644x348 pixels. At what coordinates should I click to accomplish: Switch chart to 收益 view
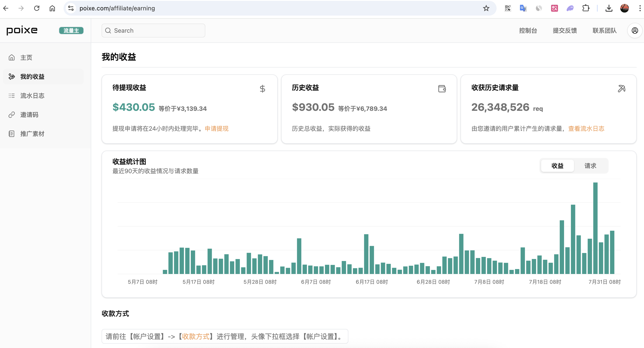pyautogui.click(x=557, y=166)
